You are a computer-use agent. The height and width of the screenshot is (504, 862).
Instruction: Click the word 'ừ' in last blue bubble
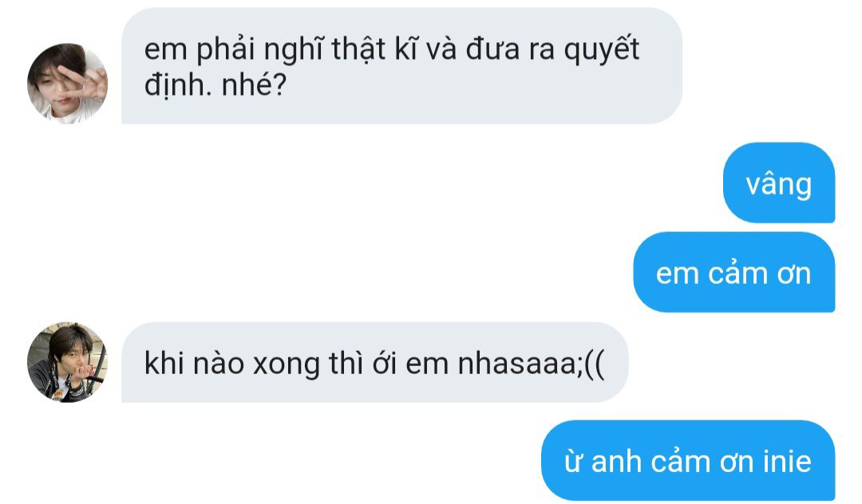573,462
